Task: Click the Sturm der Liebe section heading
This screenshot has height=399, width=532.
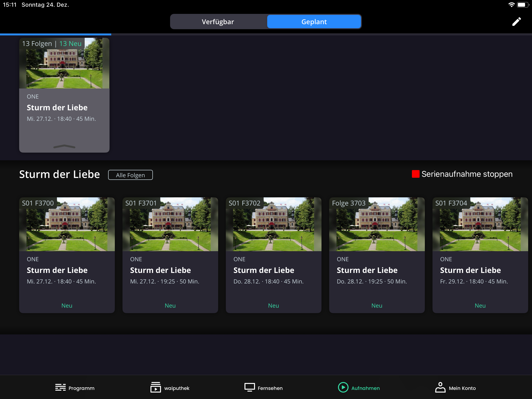Action: (x=59, y=174)
